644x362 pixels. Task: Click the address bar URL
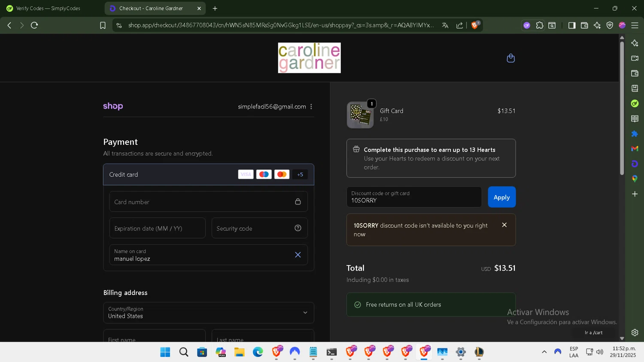(281, 25)
